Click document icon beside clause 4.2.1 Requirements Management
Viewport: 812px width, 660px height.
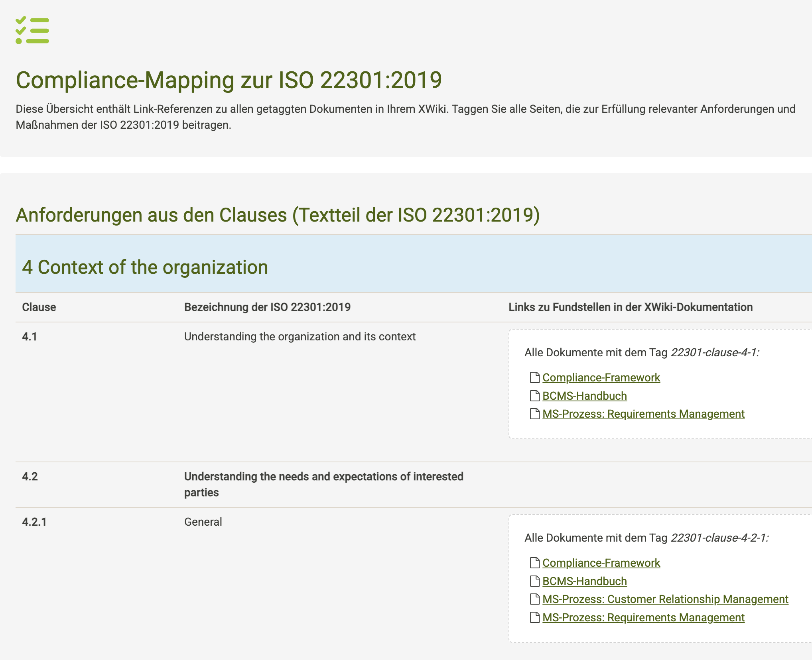pos(534,617)
